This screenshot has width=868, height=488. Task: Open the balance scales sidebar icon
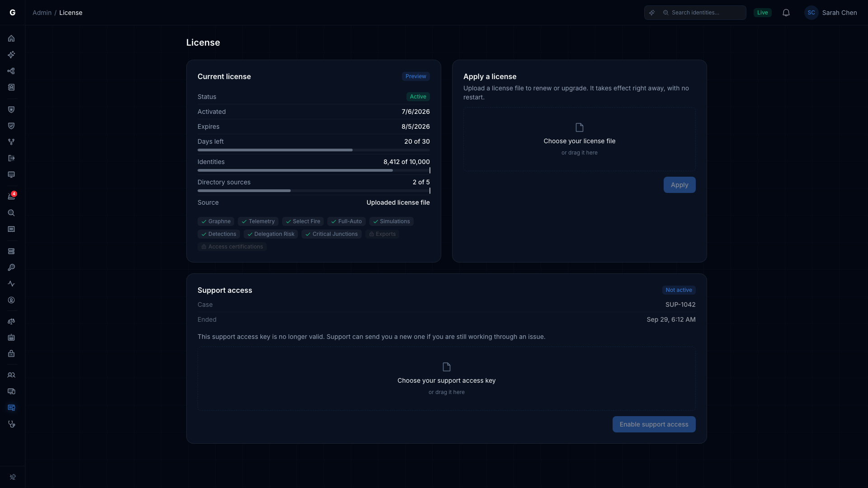coord(11,321)
